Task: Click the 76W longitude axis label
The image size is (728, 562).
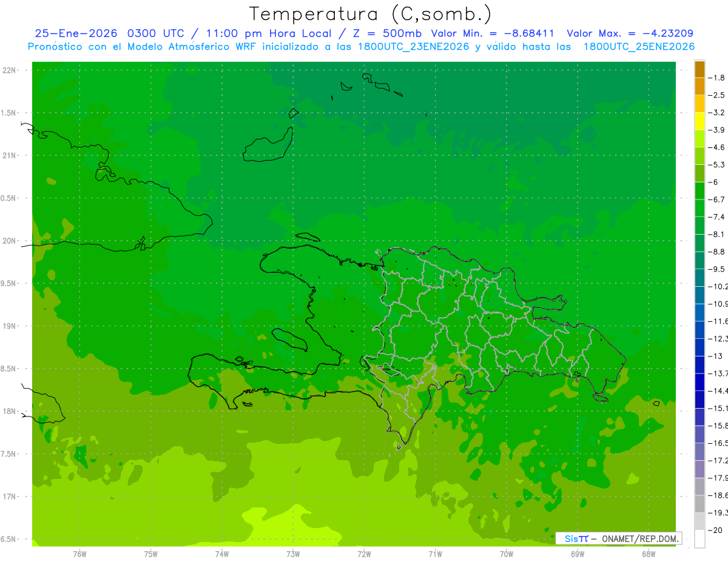Action: 79,554
